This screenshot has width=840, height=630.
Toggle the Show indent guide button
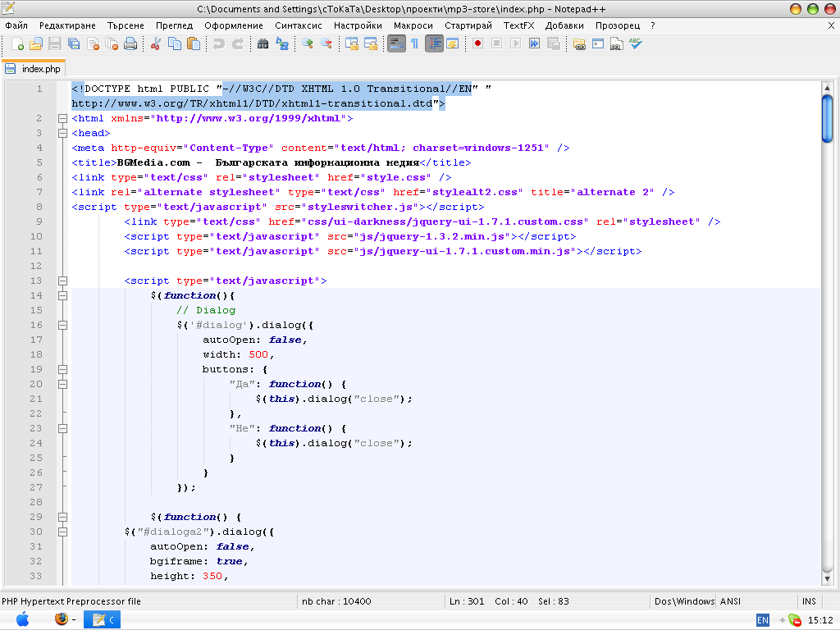tap(434, 43)
